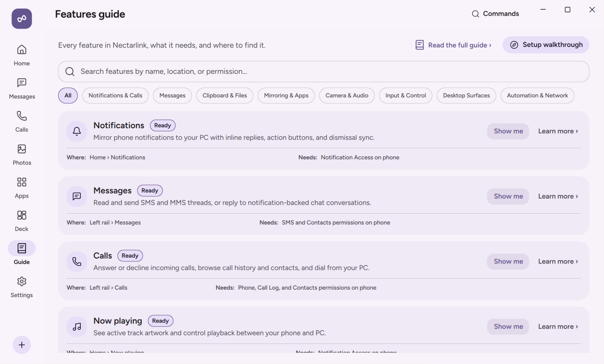This screenshot has width=604, height=364.
Task: Click the Nectarlink logo icon
Action: [x=22, y=19]
